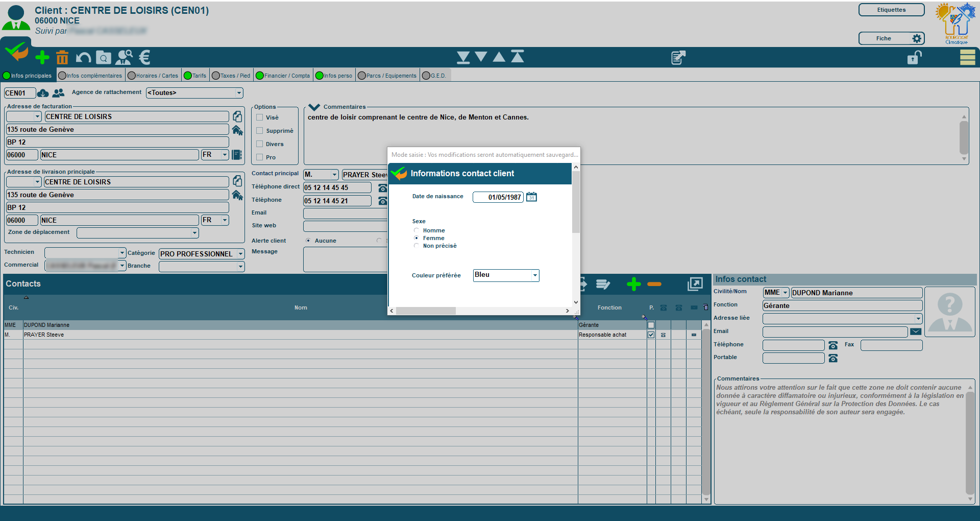The image size is (980, 521).
Task: Open contacts in external window icon
Action: click(695, 284)
